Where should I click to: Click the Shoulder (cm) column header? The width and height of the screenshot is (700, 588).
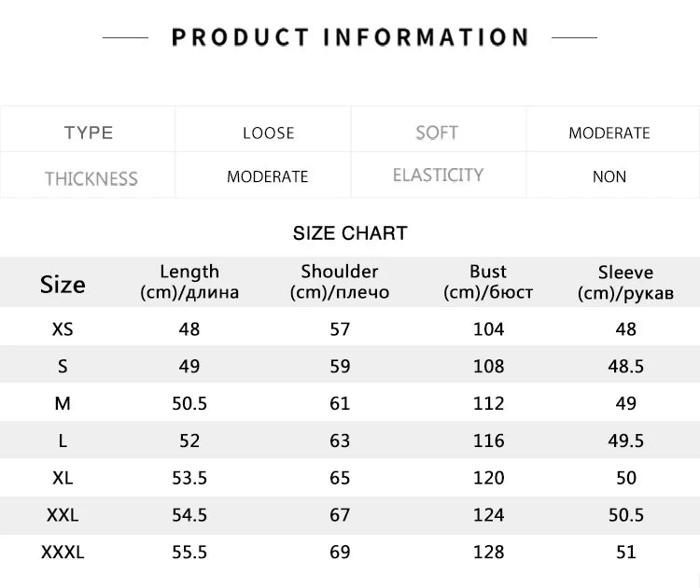[340, 282]
